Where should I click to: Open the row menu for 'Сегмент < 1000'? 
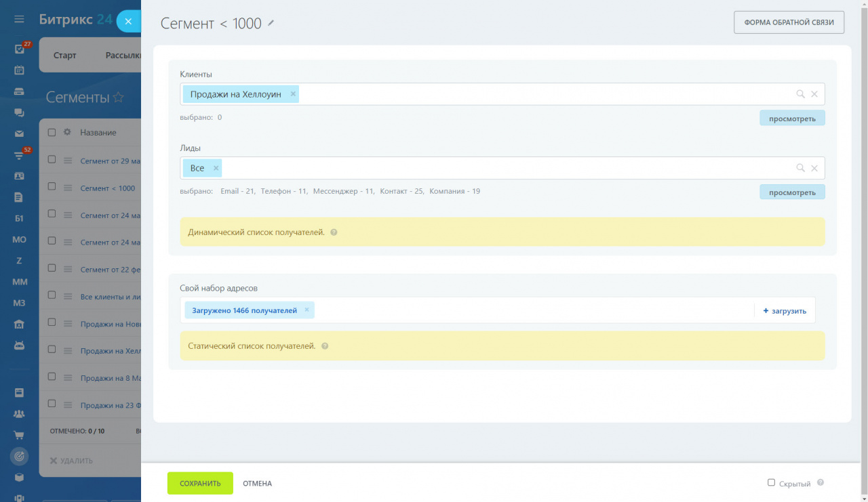point(68,188)
